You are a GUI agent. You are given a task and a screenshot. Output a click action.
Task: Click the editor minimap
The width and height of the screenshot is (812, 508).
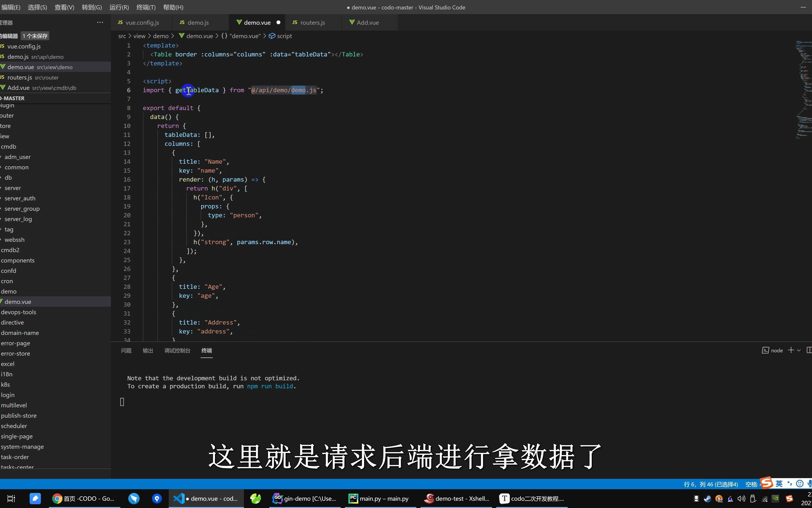coord(803,90)
